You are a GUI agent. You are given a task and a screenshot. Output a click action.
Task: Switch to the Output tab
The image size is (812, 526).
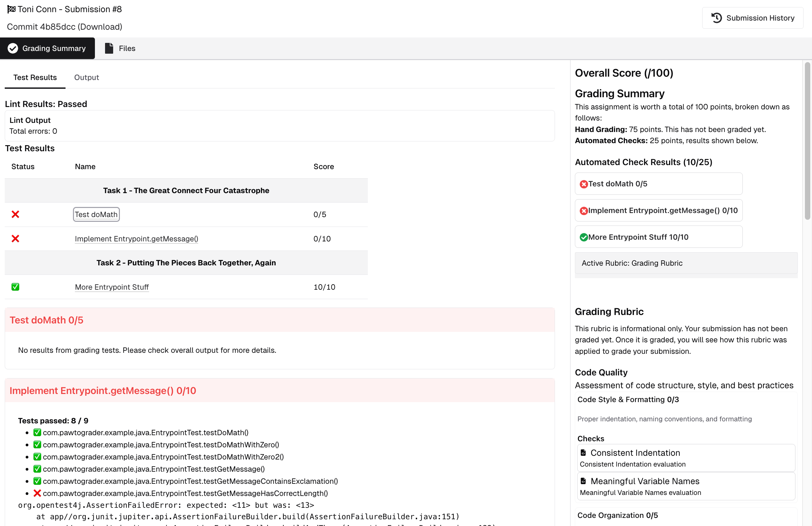(x=86, y=77)
